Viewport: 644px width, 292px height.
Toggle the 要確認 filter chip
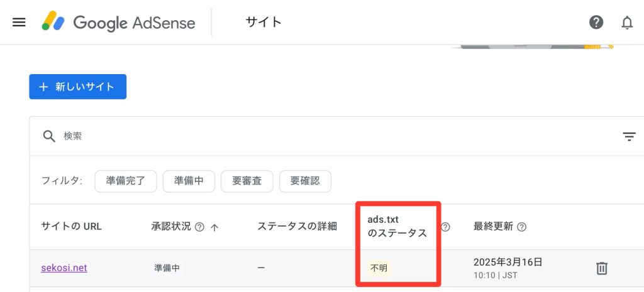point(305,181)
